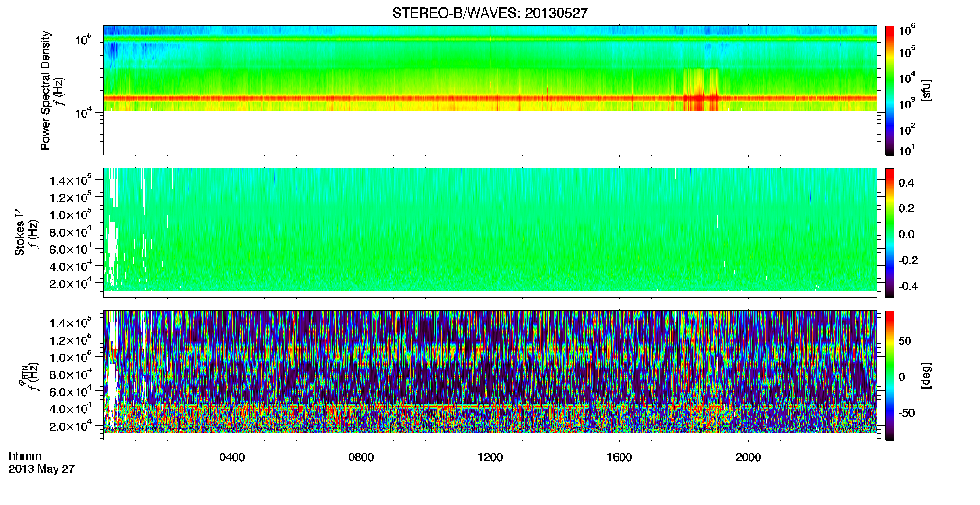Click the 2013 May 27 date label

[42, 469]
